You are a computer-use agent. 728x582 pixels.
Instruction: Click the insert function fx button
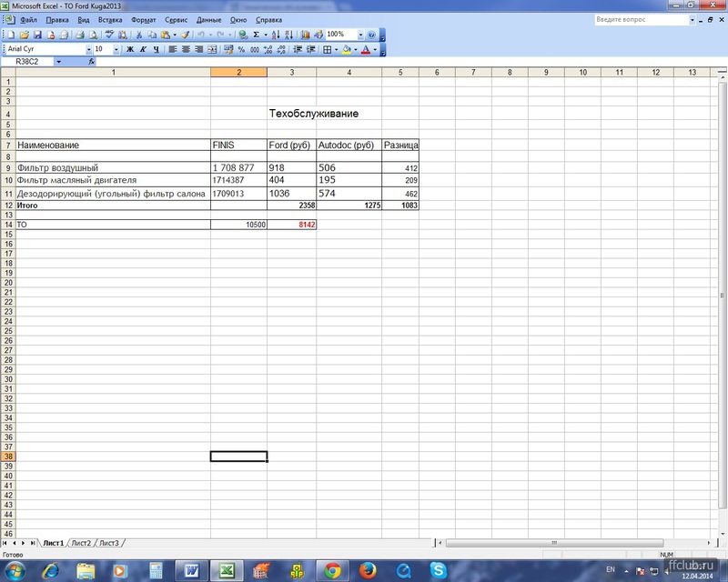[x=92, y=61]
